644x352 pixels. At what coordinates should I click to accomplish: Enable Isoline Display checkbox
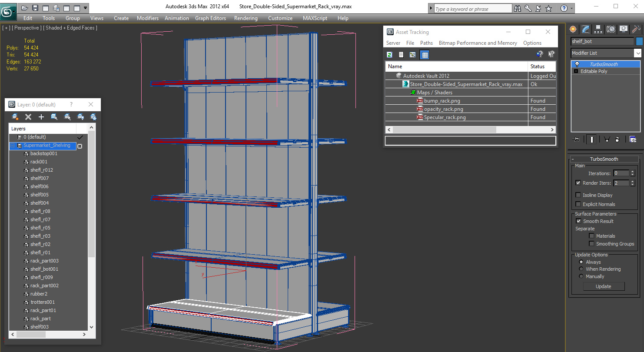[578, 195]
